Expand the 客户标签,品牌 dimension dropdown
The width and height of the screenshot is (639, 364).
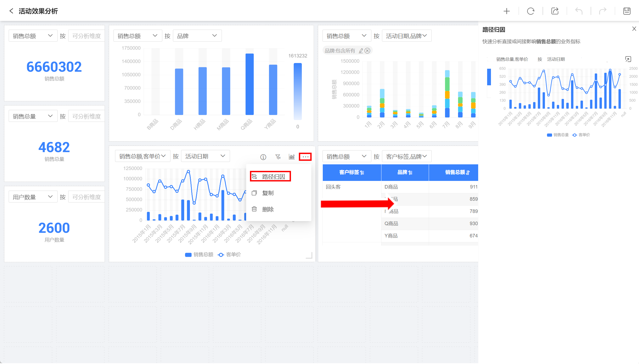pos(406,157)
